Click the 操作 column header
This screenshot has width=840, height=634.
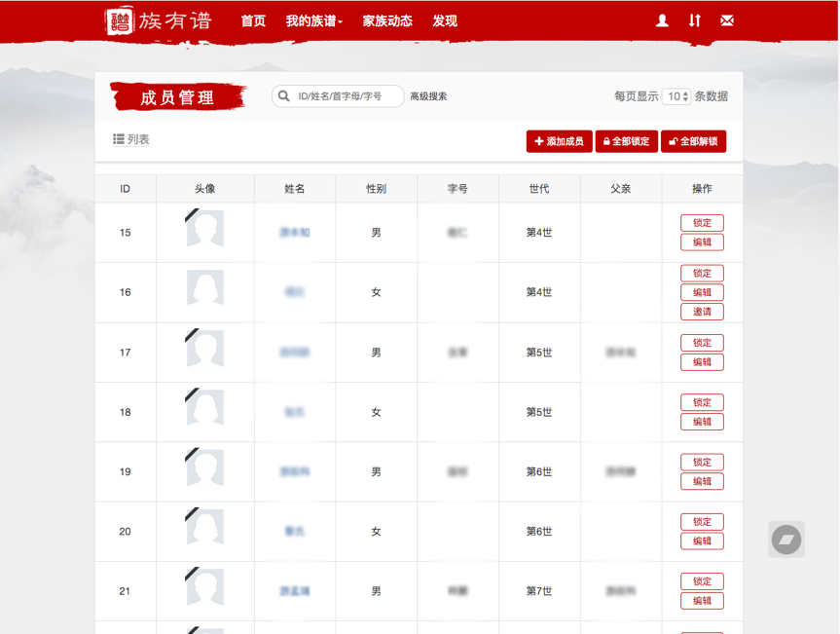[703, 189]
